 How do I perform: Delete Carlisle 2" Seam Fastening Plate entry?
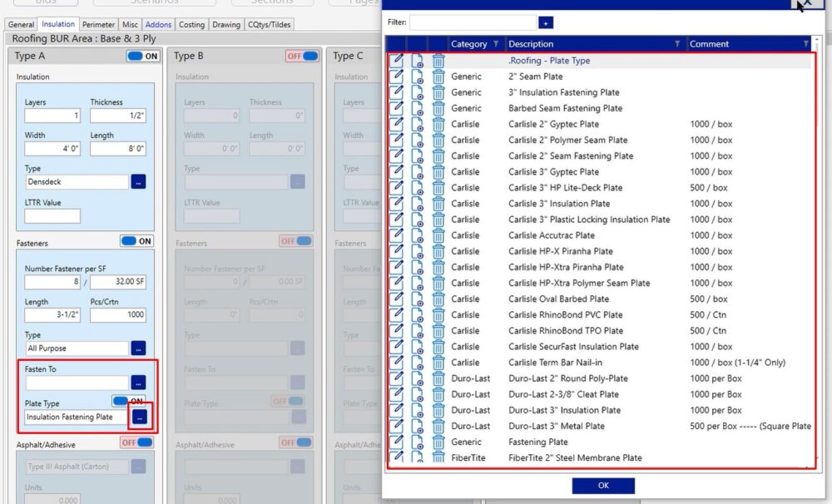click(x=438, y=156)
